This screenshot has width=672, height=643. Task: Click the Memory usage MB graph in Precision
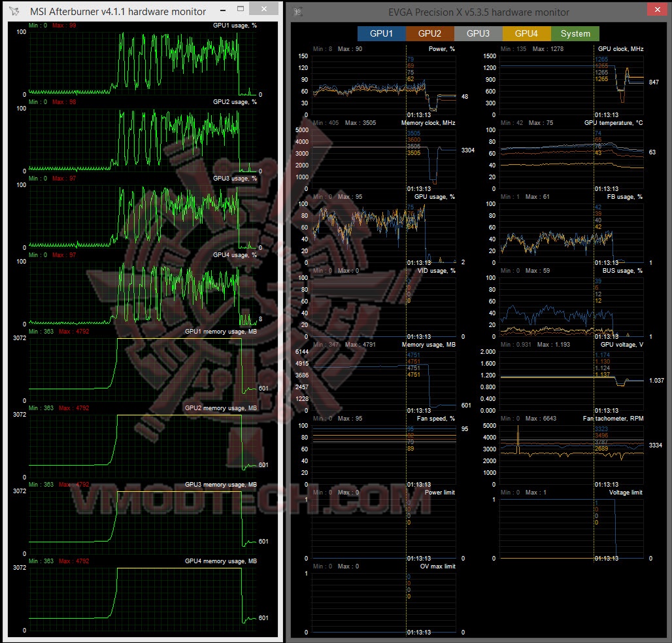384,381
